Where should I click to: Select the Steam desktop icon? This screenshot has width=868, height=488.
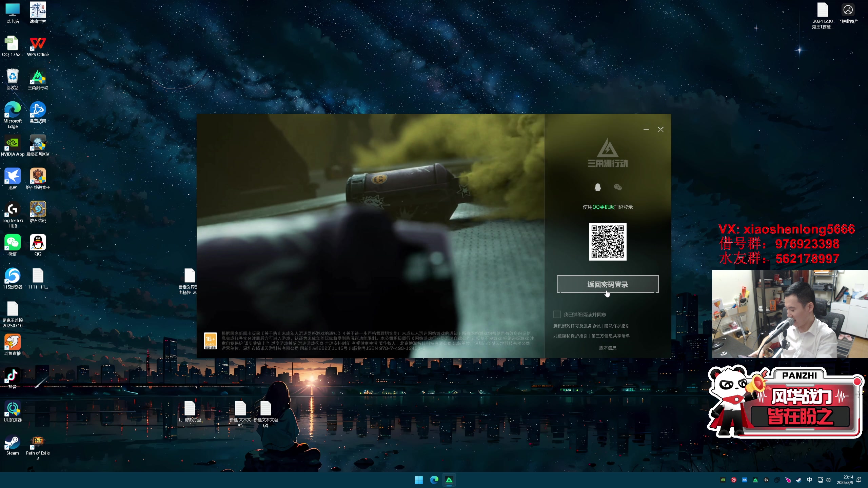13,445
